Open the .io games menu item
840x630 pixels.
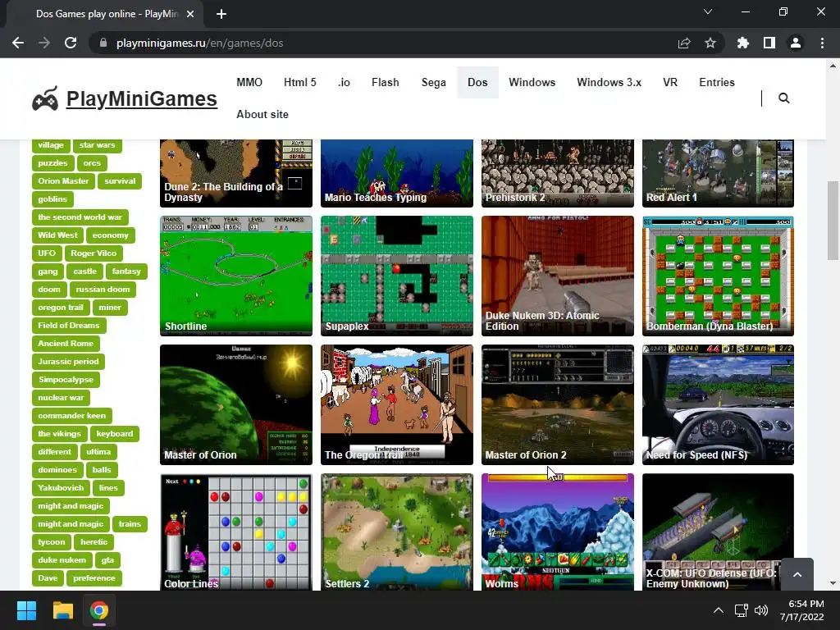(x=344, y=83)
